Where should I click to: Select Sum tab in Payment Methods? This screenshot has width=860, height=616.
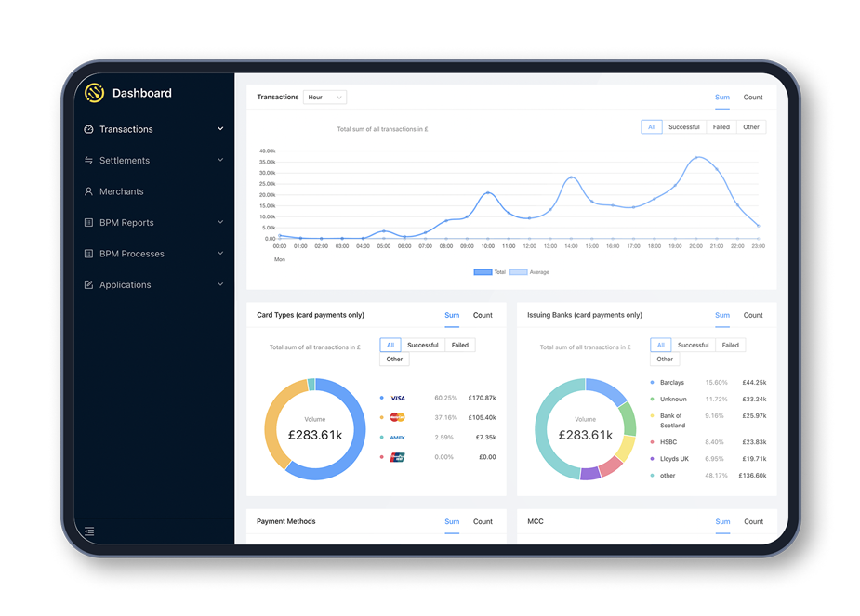point(452,522)
